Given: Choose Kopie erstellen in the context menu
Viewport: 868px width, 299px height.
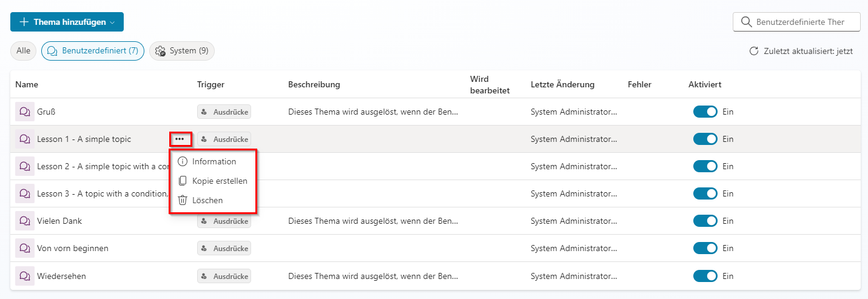Looking at the screenshot, I should click(x=219, y=181).
